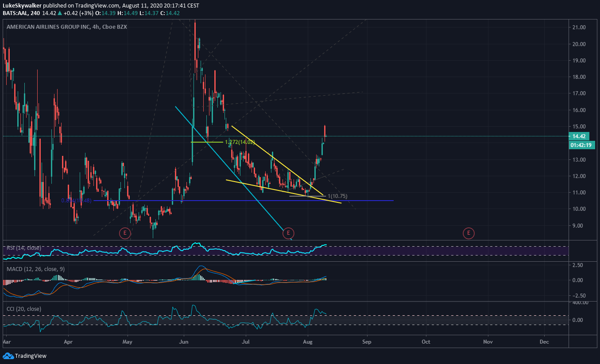Click the 1(10.75) Fibonacci level label

point(338,196)
